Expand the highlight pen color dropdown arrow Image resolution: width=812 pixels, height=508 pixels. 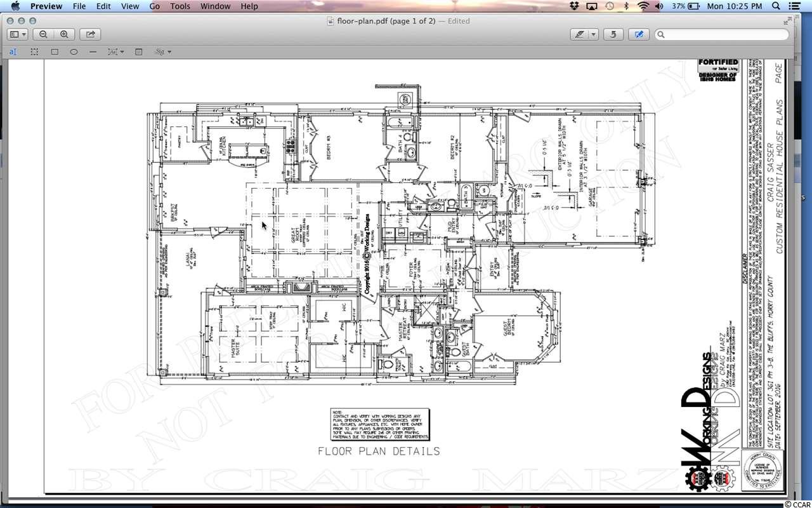tap(594, 35)
